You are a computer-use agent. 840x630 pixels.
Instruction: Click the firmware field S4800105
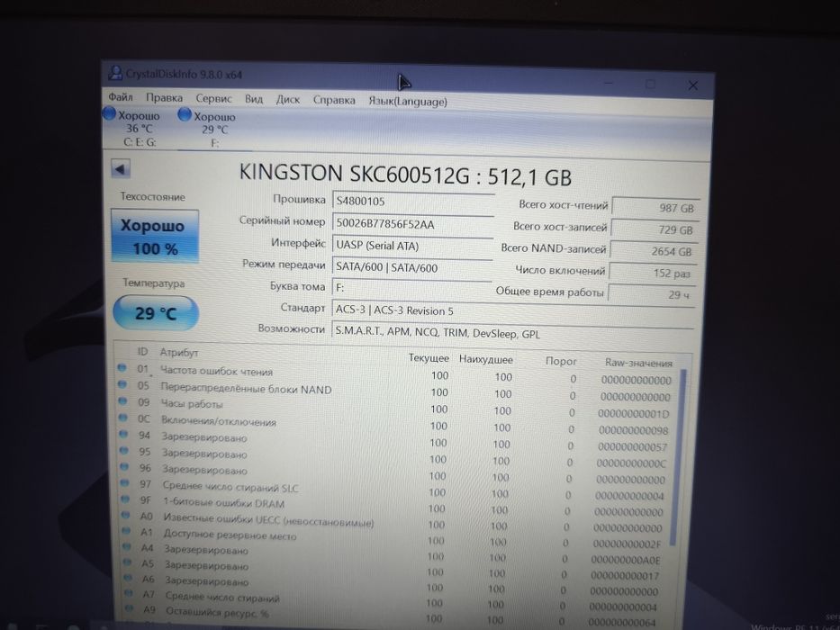pyautogui.click(x=412, y=202)
